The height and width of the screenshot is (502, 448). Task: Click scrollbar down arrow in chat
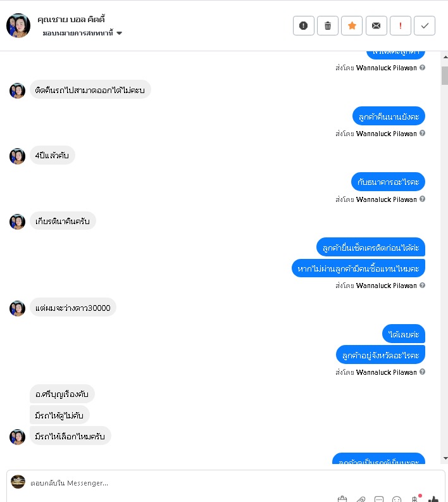click(x=445, y=458)
